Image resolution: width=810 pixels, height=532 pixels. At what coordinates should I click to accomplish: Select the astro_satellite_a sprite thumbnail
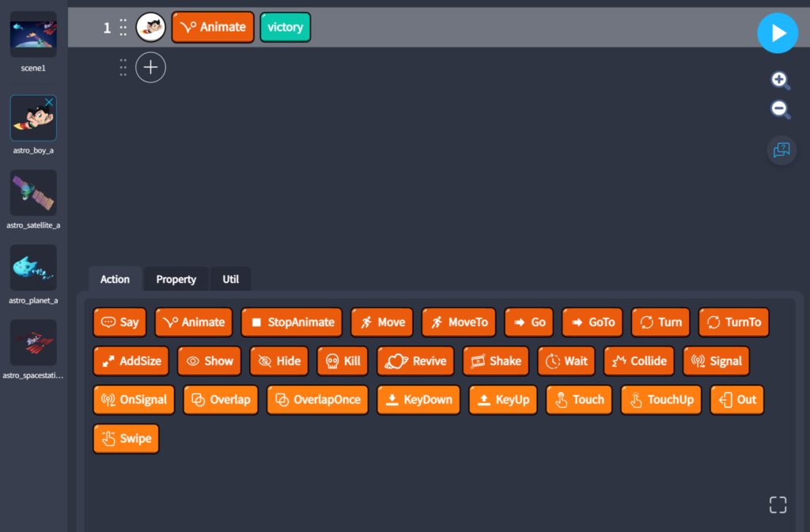coord(33,193)
